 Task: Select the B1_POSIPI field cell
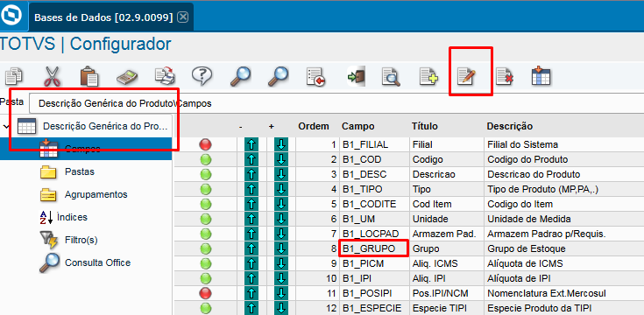pyautogui.click(x=375, y=293)
